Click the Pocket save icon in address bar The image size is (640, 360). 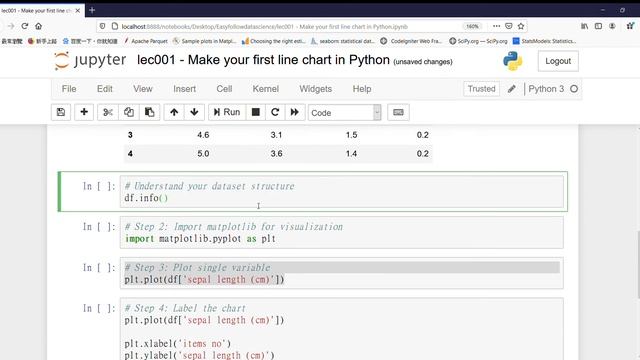point(509,26)
